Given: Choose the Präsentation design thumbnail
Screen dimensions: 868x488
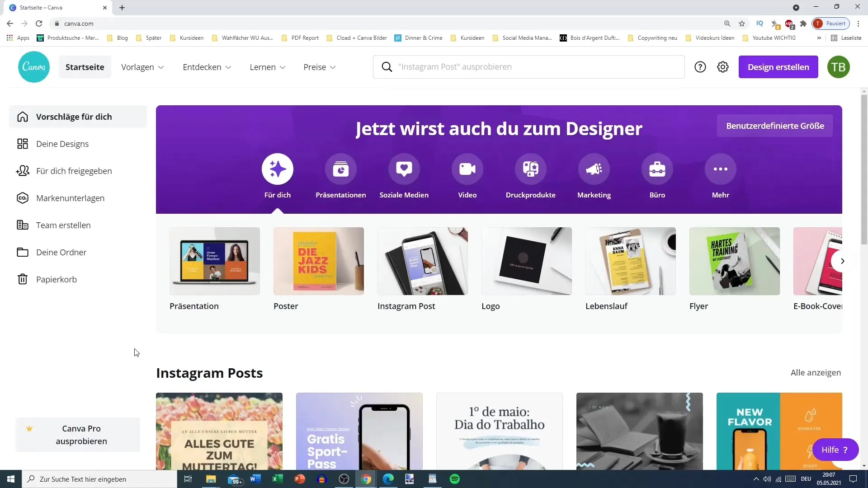Looking at the screenshot, I should [x=215, y=261].
